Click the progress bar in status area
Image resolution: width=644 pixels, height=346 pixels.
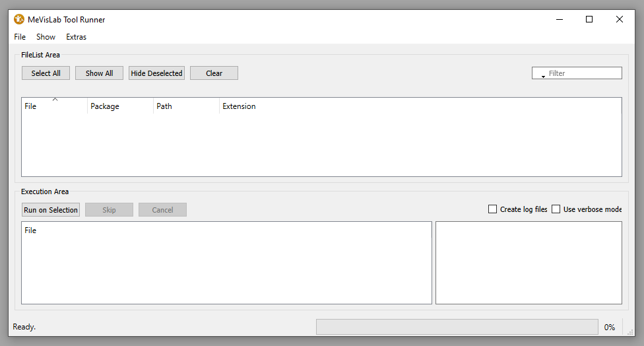457,327
